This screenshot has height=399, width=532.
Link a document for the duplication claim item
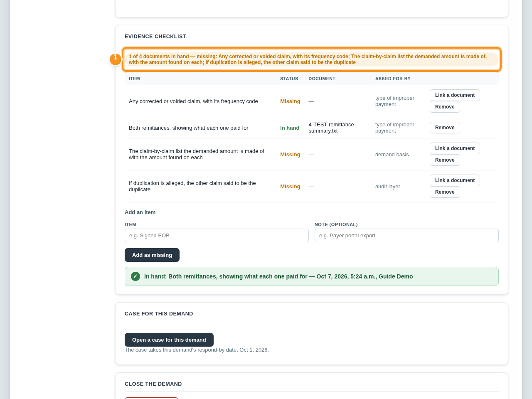tap(455, 180)
